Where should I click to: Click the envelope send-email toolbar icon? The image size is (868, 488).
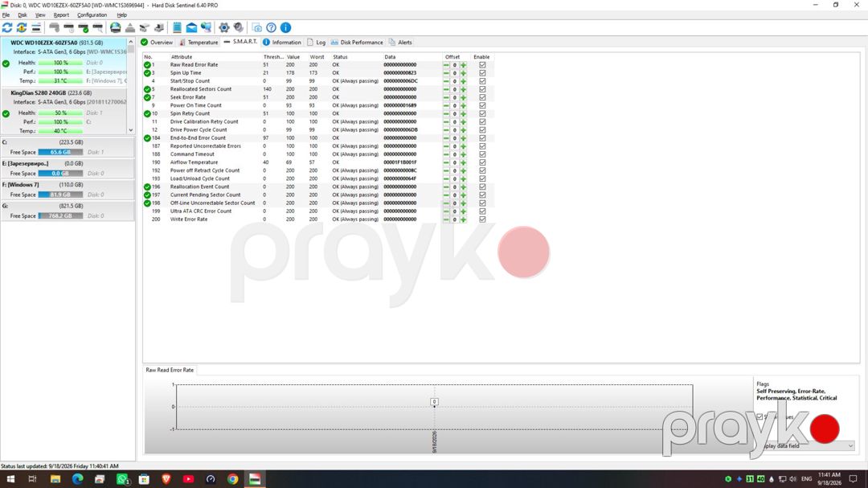191,27
